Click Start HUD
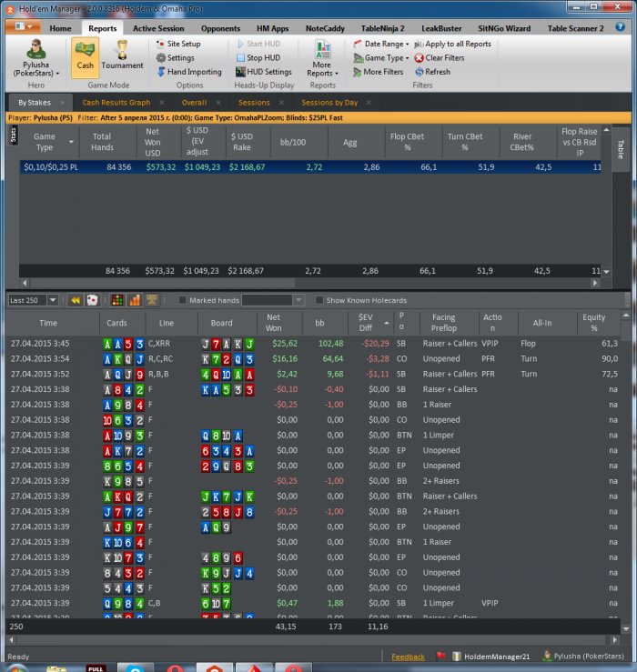This screenshot has height=672, width=637. point(258,44)
